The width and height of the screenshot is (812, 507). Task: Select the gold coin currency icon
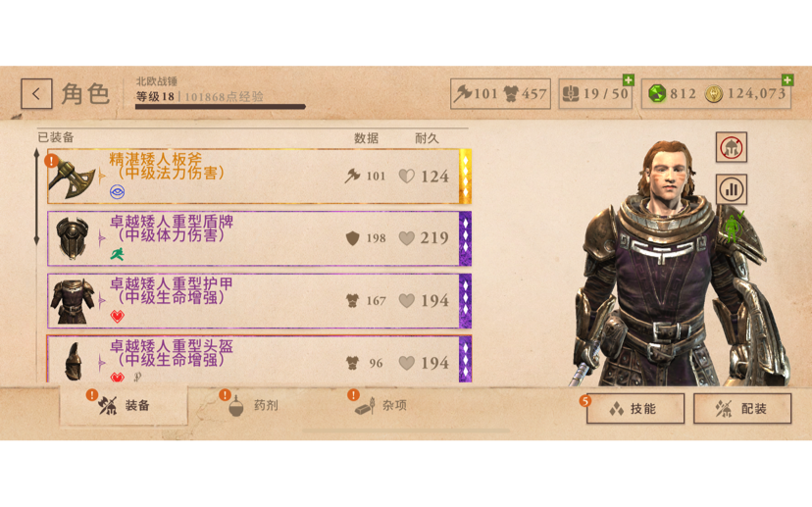[714, 94]
